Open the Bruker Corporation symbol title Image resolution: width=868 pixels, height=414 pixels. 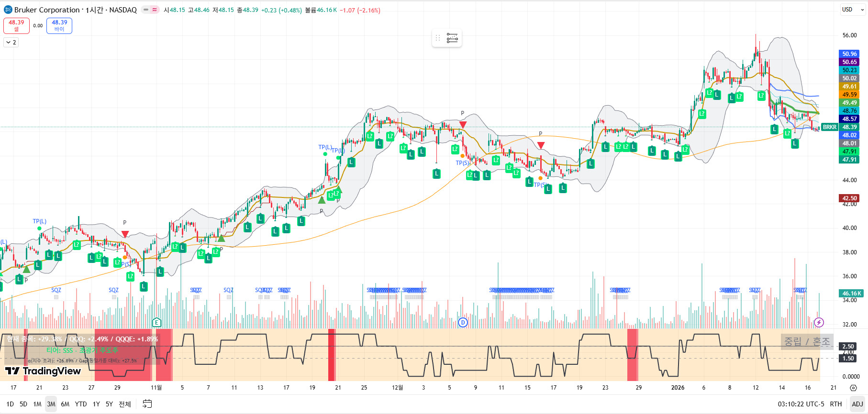pos(76,10)
